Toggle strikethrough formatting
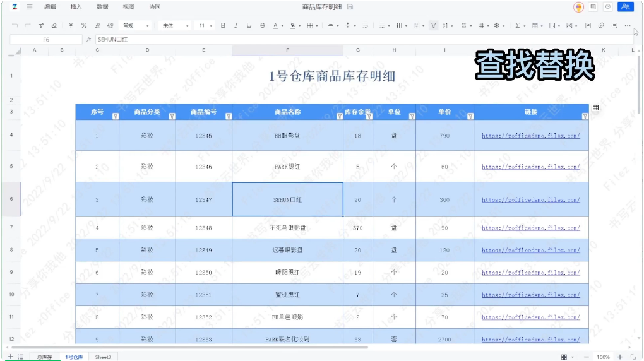Viewport: 644px width, 361px height. pyautogui.click(x=263, y=25)
